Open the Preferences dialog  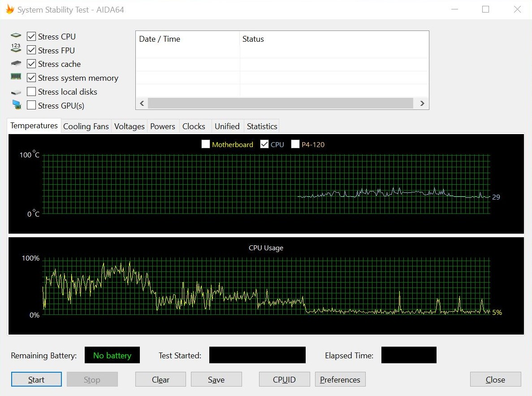coord(340,379)
